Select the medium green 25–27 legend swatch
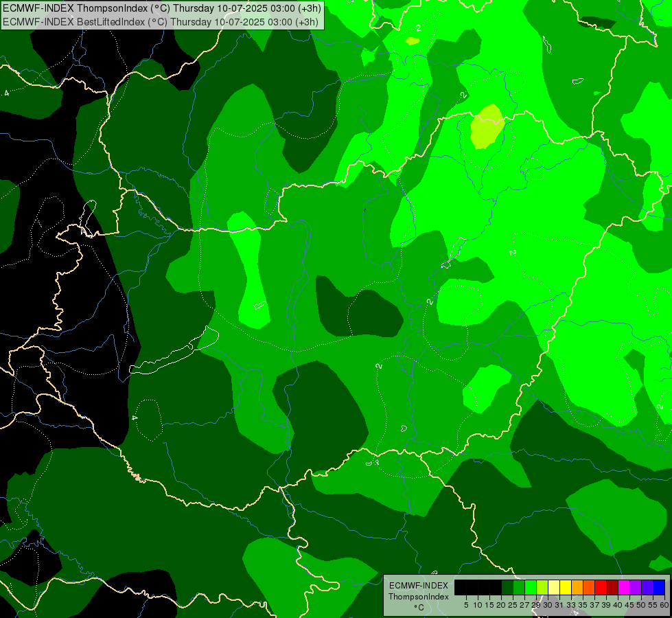 [x=519, y=587]
